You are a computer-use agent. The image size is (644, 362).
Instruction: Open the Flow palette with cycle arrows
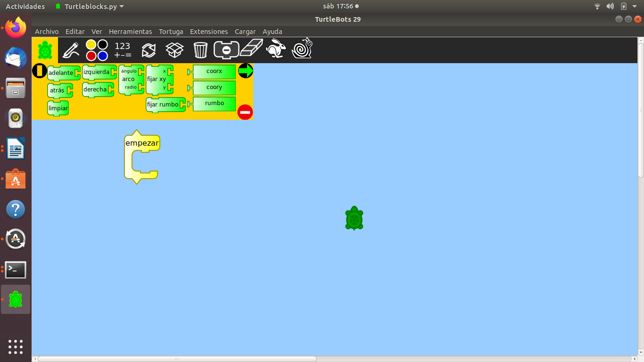tap(149, 50)
